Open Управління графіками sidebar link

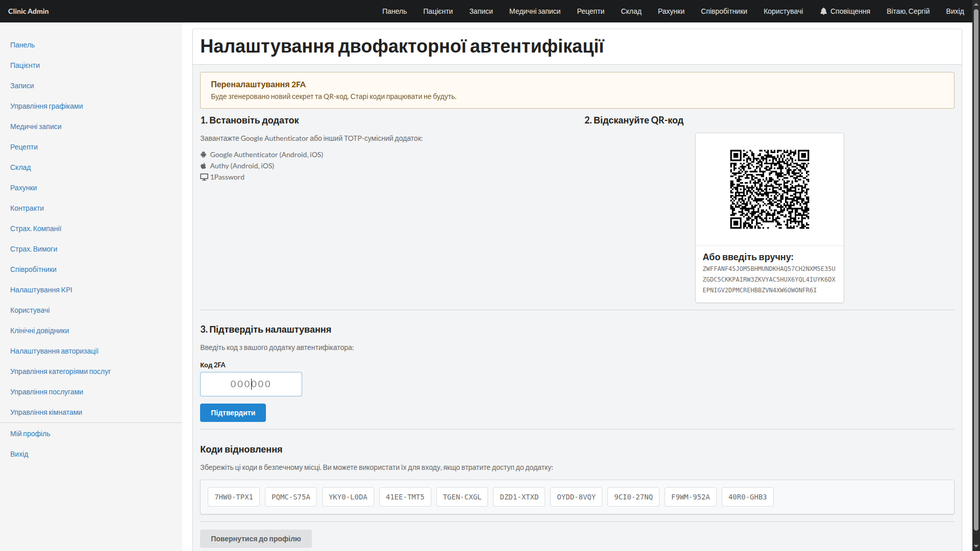point(46,106)
